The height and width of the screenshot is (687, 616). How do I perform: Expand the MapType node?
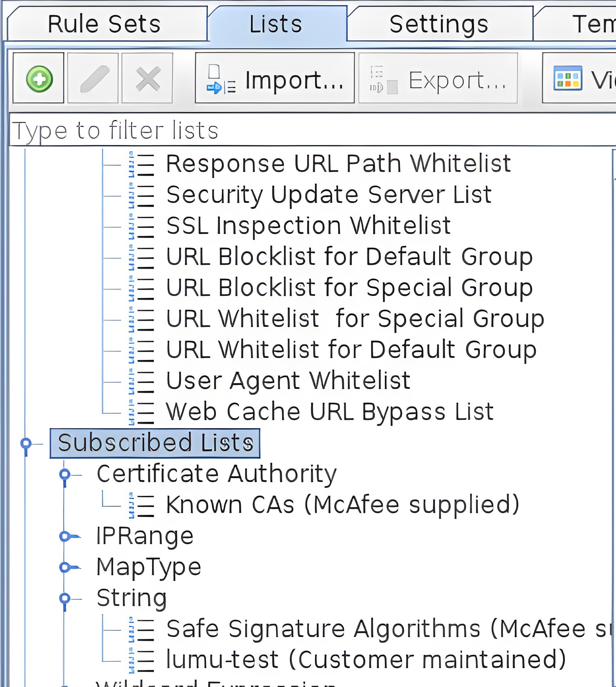click(x=65, y=568)
